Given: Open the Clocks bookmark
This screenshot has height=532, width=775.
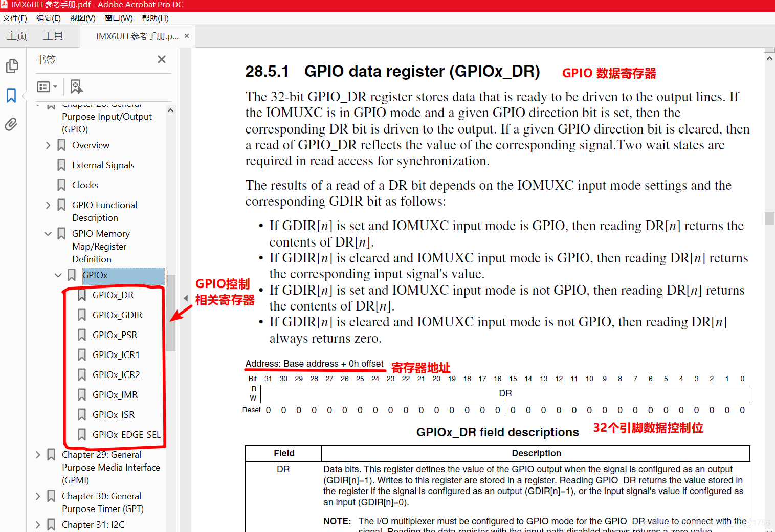Looking at the screenshot, I should 85,185.
